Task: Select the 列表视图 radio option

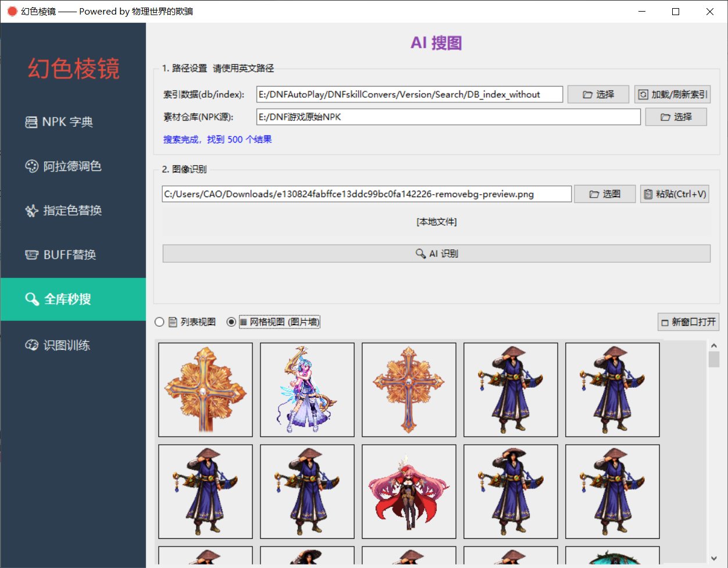Action: [158, 322]
